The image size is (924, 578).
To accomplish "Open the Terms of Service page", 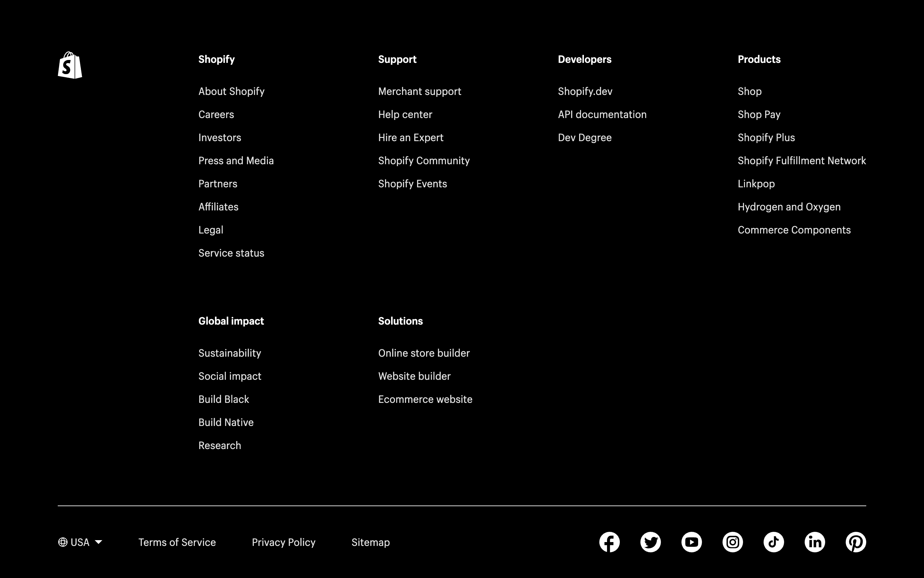I will click(177, 542).
